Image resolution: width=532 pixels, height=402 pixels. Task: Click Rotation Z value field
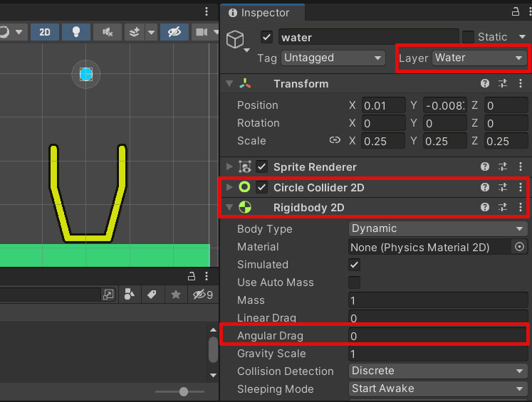[x=506, y=123]
